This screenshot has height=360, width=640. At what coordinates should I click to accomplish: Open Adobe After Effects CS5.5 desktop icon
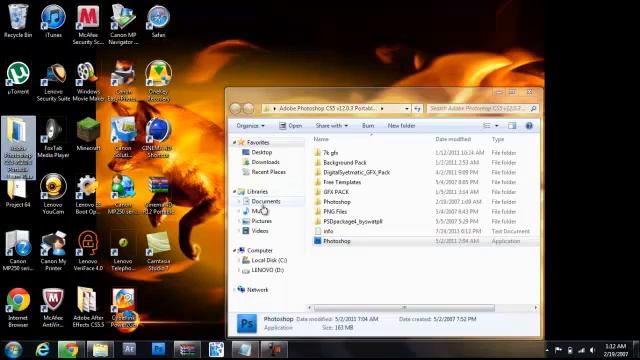pos(88,307)
